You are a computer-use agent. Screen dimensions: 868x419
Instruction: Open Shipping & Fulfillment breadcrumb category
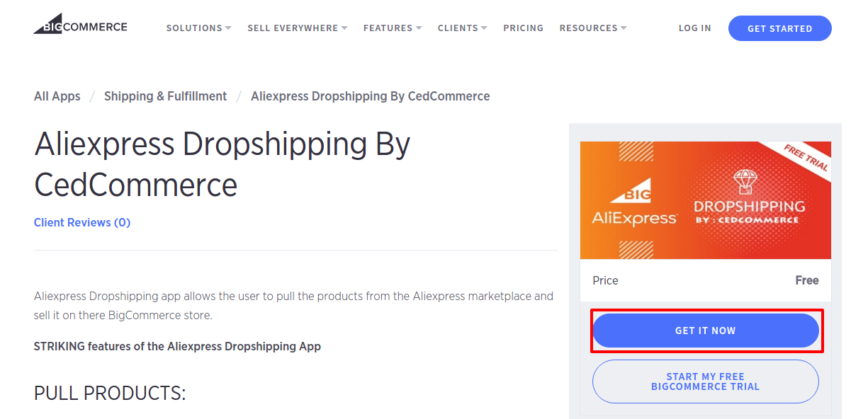point(165,96)
